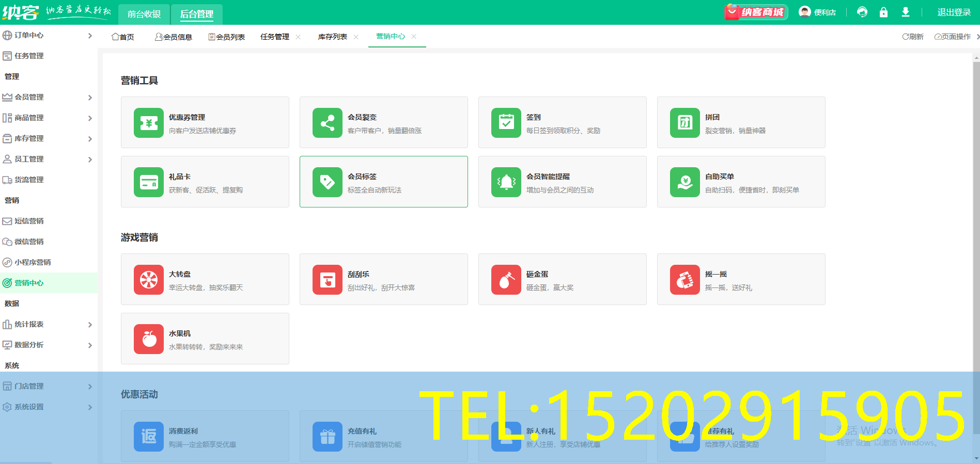Open the 优惠券管理 coupon icon

pyautogui.click(x=149, y=123)
